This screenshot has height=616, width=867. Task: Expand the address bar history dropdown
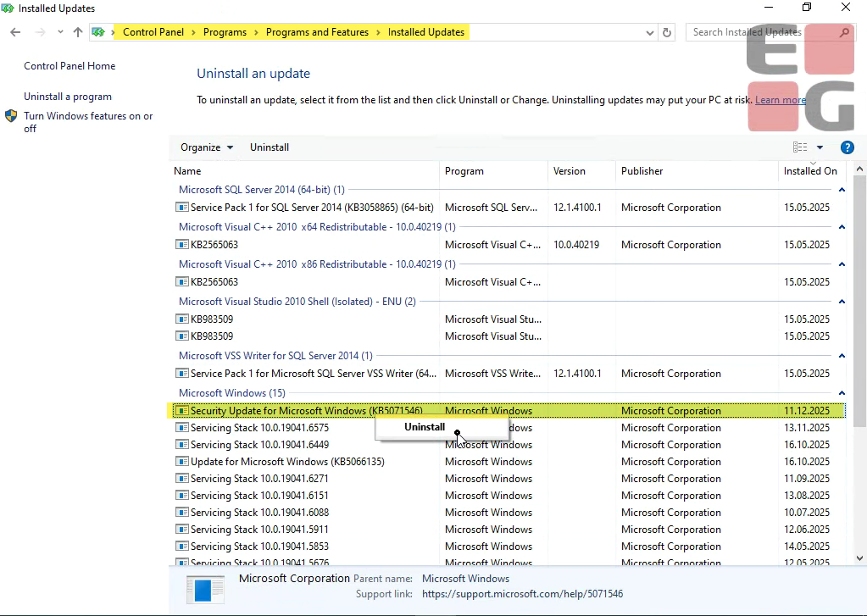coord(650,32)
